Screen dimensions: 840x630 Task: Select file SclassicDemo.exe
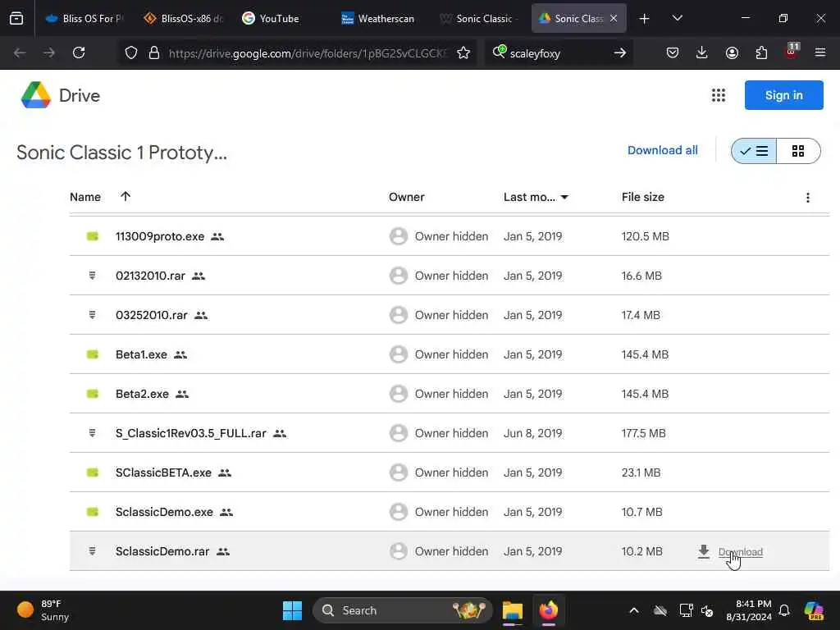(164, 512)
